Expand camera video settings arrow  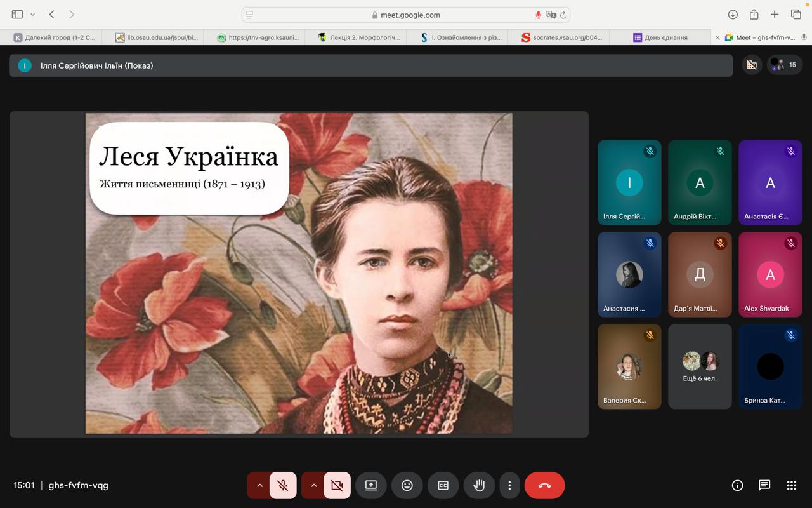coord(313,485)
